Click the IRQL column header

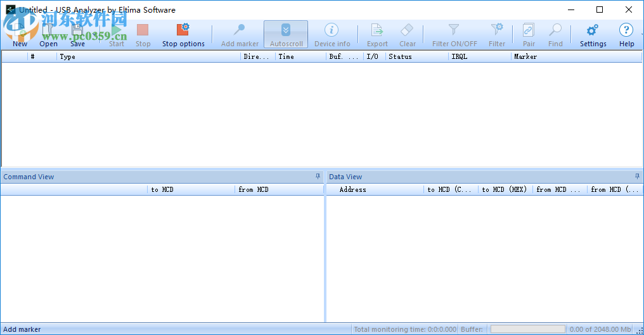pyautogui.click(x=480, y=56)
